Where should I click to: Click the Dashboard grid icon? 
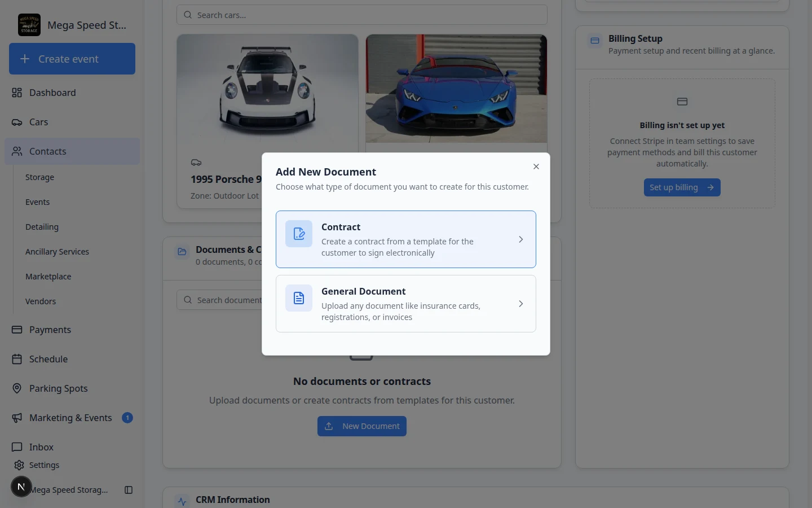click(17, 93)
